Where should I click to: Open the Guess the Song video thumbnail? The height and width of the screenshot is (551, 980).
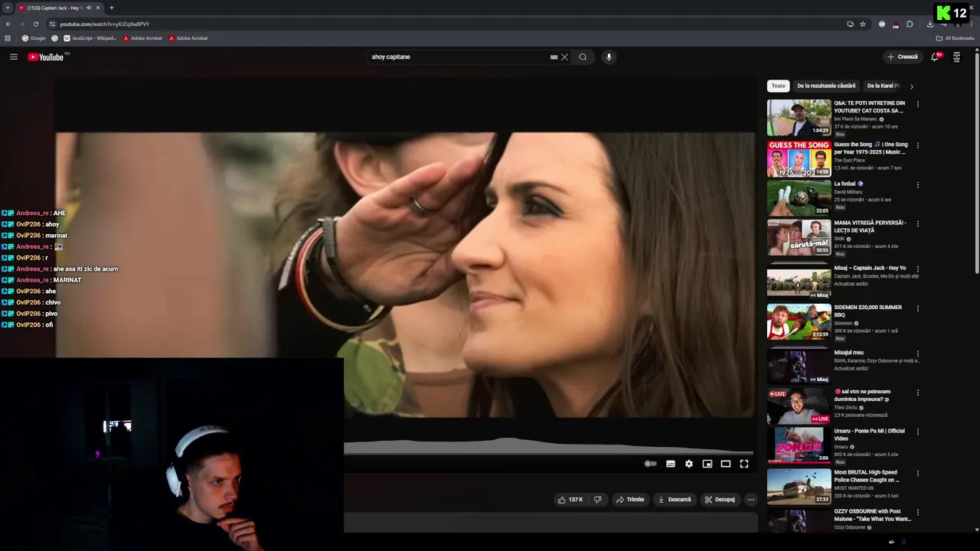(x=799, y=158)
